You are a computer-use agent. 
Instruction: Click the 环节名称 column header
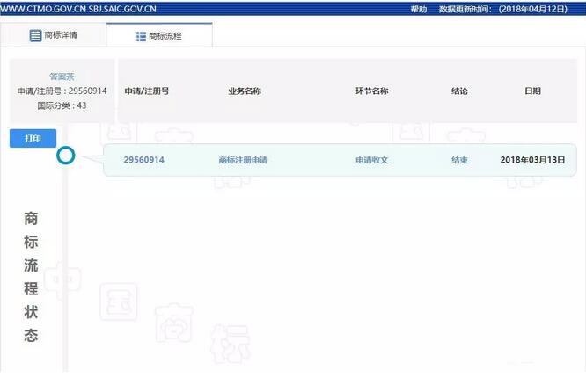point(372,91)
